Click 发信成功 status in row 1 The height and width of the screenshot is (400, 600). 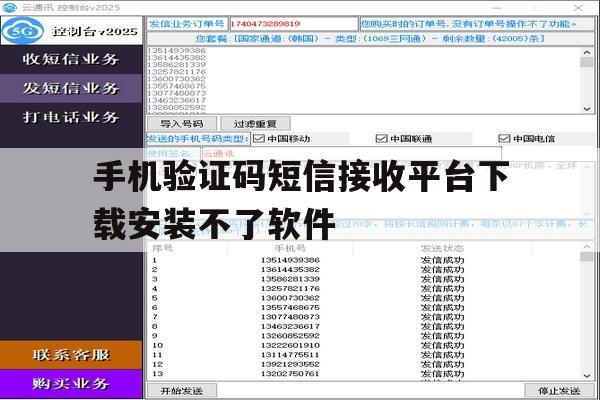pyautogui.click(x=442, y=260)
